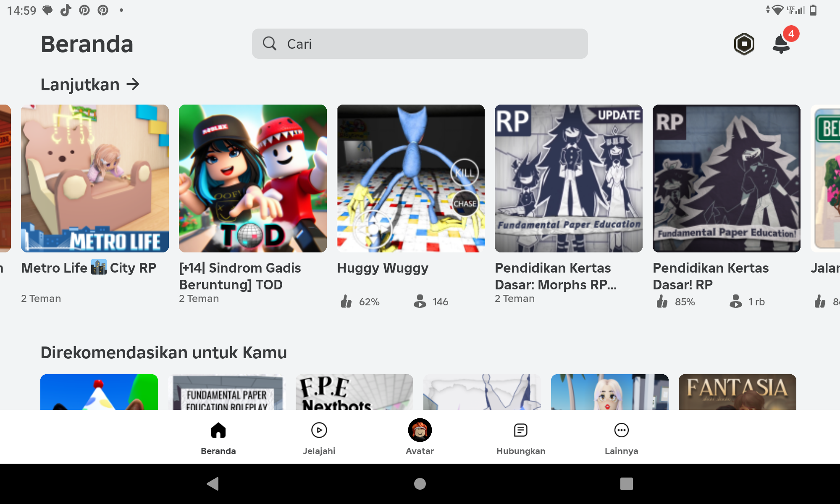Image resolution: width=840 pixels, height=504 pixels.
Task: Open the Avatar tab icon
Action: 420,430
